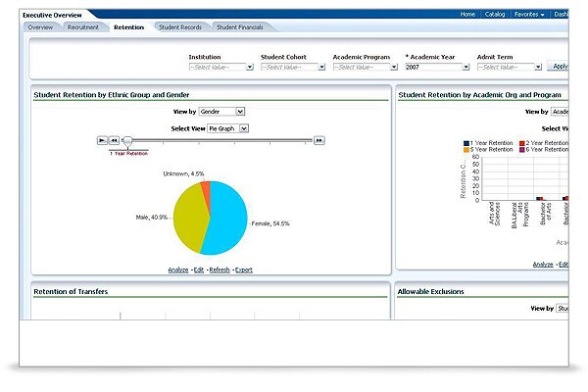
Task: Click the fast-forward button at slider end
Action: pos(319,140)
